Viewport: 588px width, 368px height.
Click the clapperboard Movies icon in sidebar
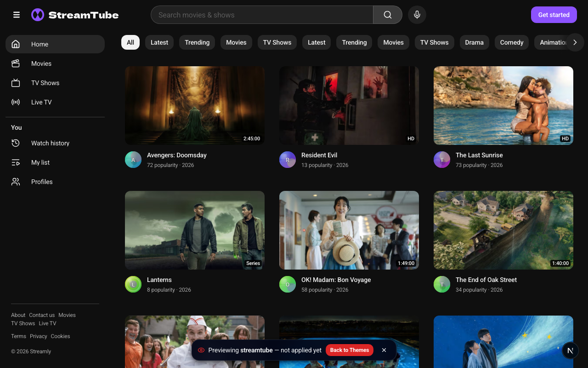[16, 63]
